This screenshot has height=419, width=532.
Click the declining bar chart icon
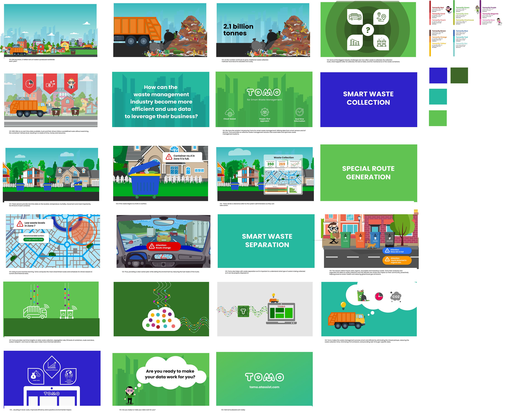pos(355,43)
